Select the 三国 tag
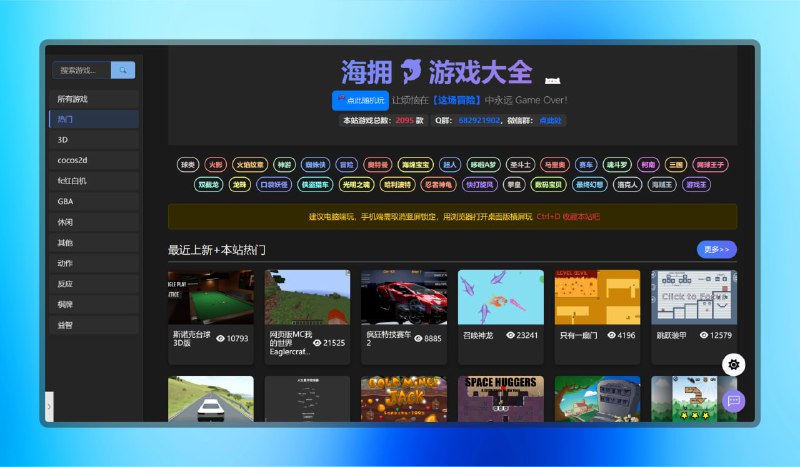The height and width of the screenshot is (467, 800). point(676,165)
